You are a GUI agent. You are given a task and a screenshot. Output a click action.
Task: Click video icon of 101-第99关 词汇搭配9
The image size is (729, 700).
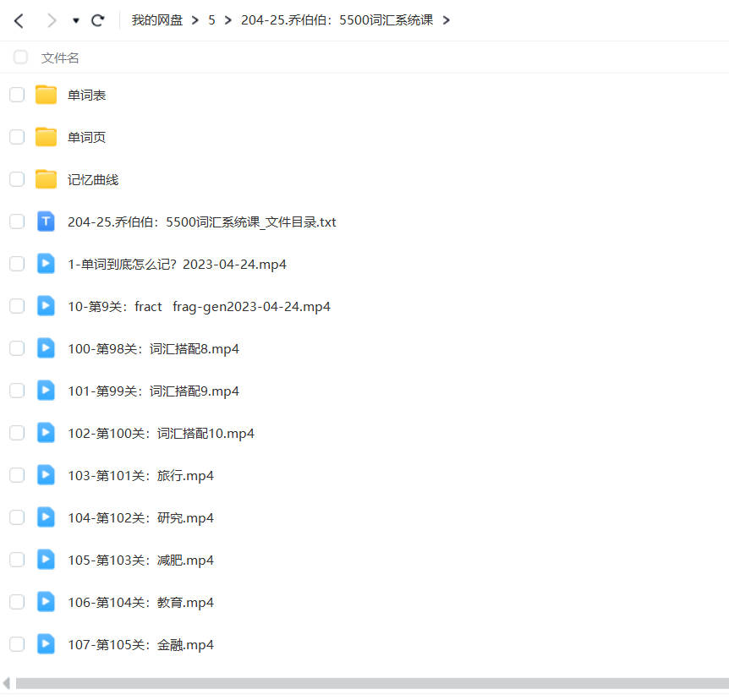(x=46, y=391)
